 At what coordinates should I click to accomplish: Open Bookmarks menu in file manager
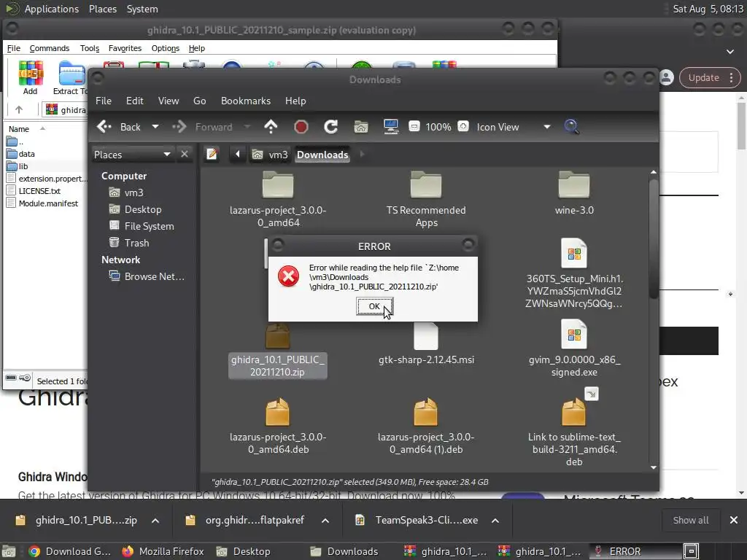[x=245, y=101]
